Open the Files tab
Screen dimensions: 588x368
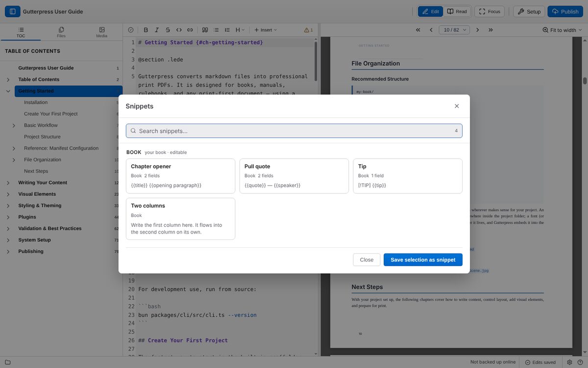pos(61,32)
